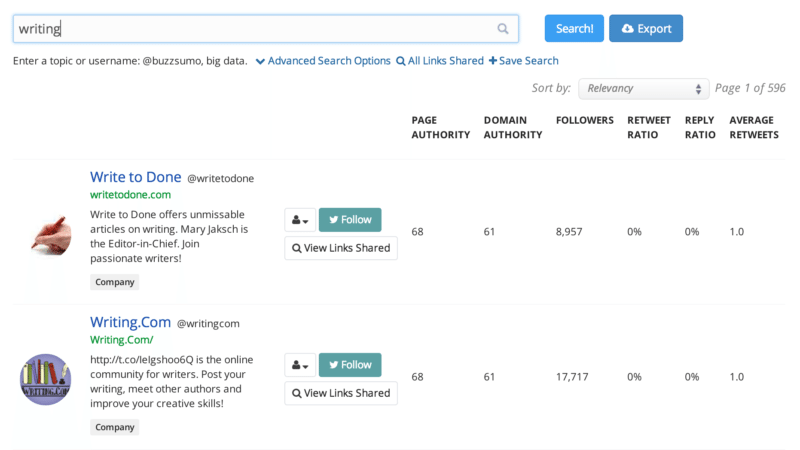Click the Company tag under Writing.Com

115,428
